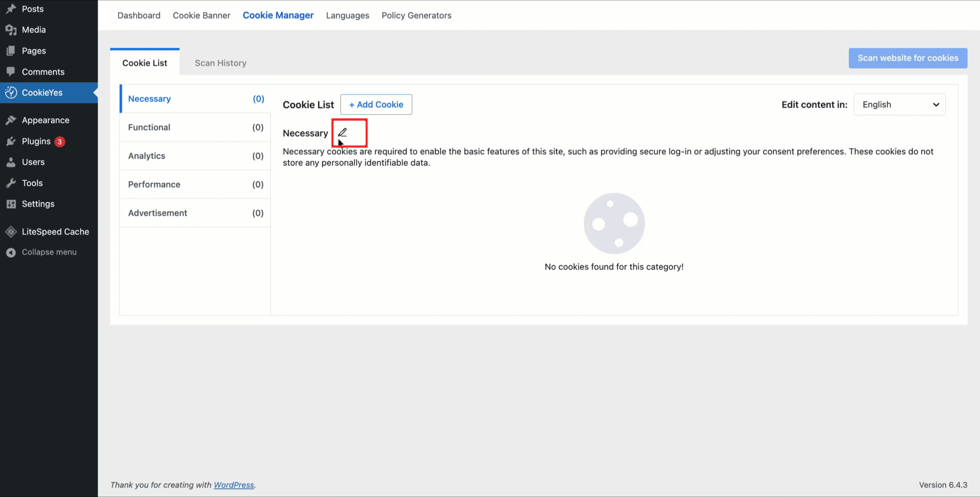
Task: Click the Posts pin icon in sidebar
Action: pyautogui.click(x=11, y=9)
